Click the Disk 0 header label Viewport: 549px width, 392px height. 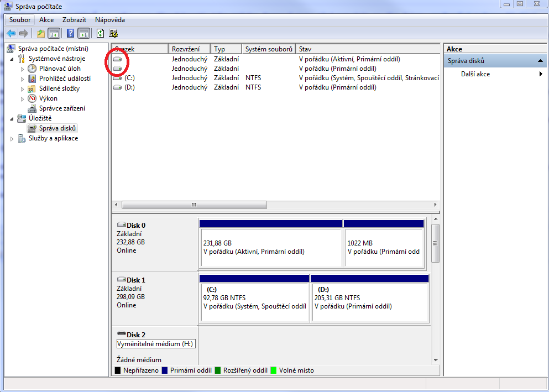pyautogui.click(x=136, y=226)
